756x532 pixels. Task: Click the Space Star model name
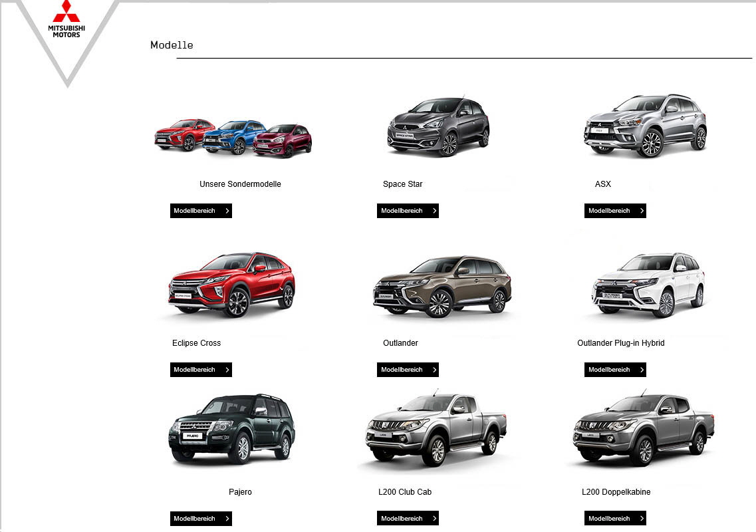point(402,184)
